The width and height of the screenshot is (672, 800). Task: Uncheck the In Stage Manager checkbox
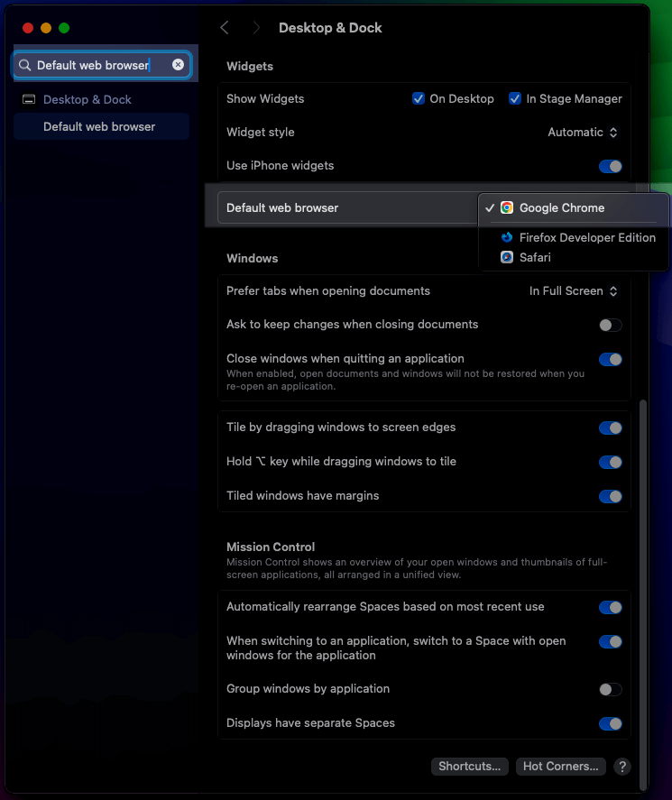tap(515, 98)
